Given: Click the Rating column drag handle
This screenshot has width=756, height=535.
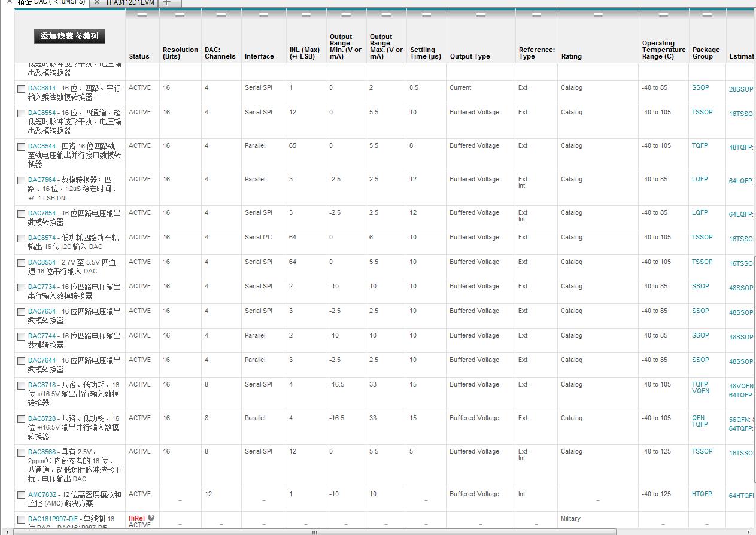Looking at the screenshot, I should [598, 14].
